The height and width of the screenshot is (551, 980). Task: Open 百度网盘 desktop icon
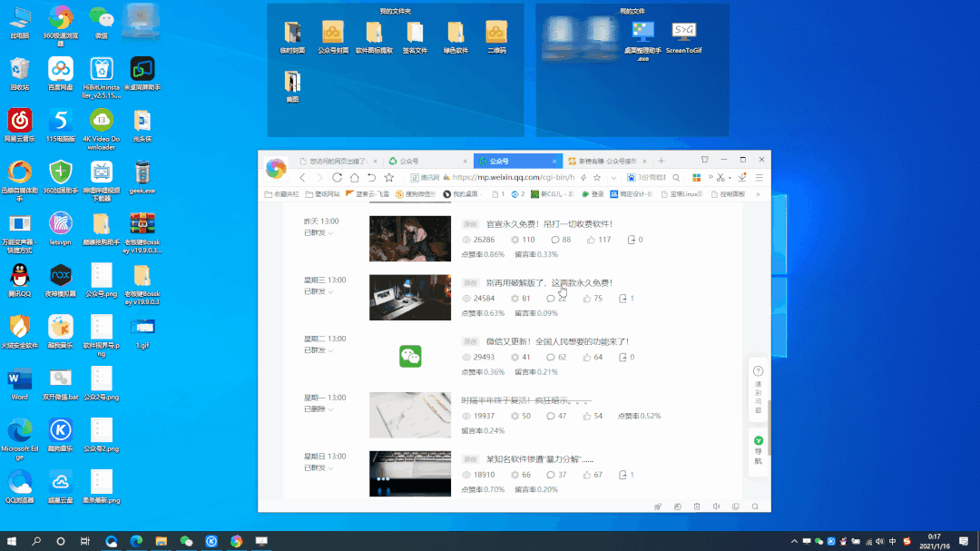pos(61,74)
